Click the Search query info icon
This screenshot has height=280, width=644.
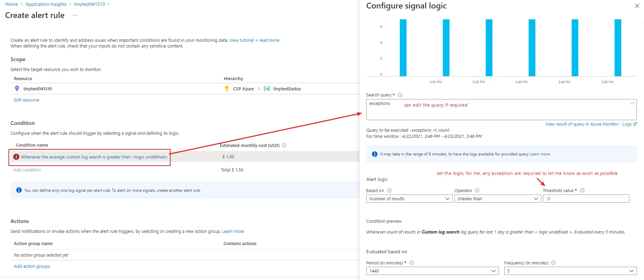[x=400, y=95]
